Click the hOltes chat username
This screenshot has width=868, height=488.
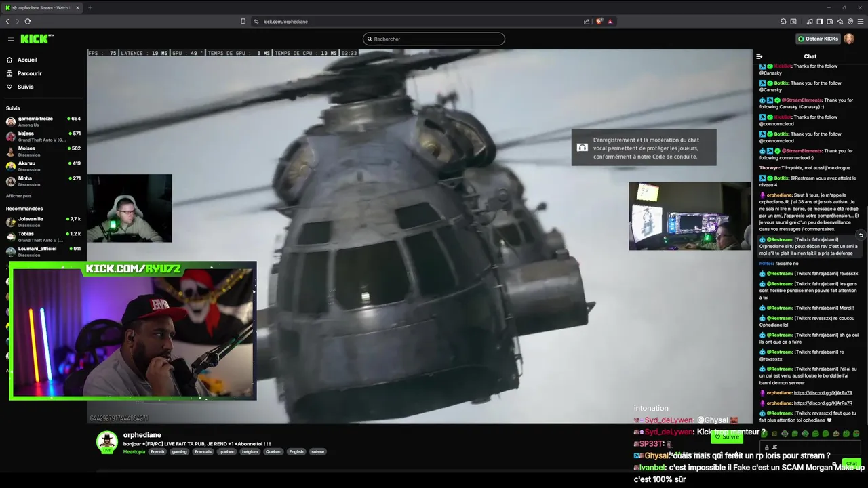pyautogui.click(x=766, y=263)
